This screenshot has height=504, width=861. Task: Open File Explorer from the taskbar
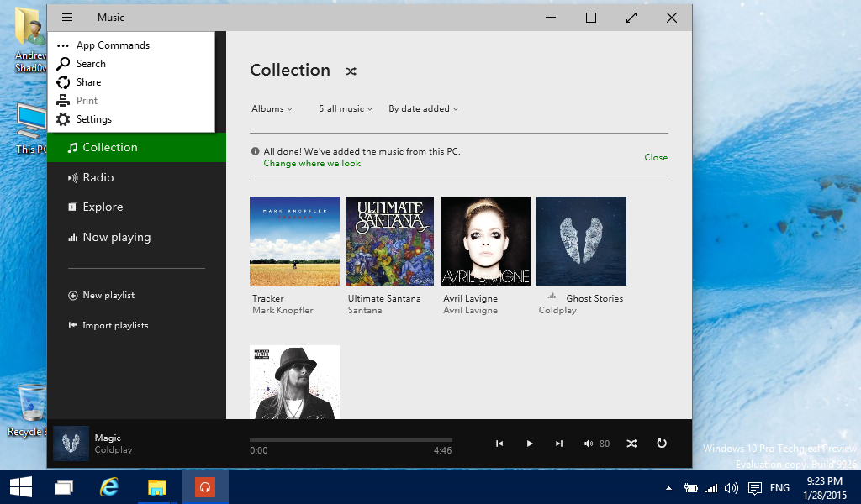click(157, 487)
